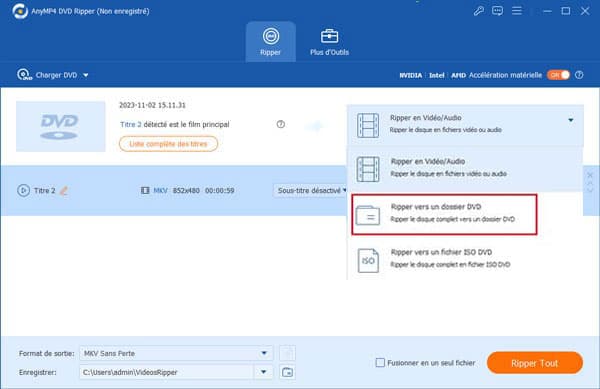Screen dimensions: 600x389
Task: Browse output folder icon
Action: [287, 372]
